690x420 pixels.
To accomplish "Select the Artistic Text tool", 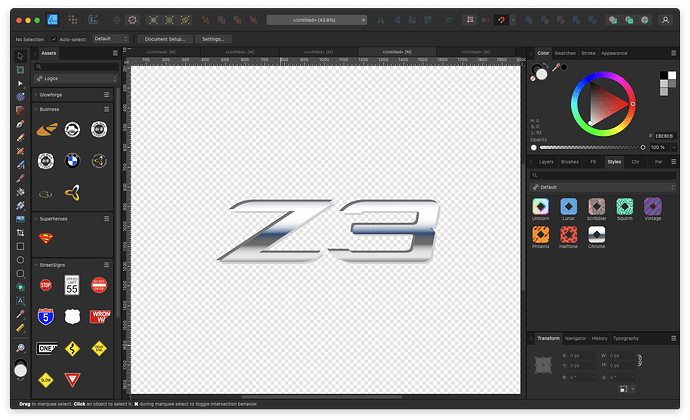I will 20,301.
